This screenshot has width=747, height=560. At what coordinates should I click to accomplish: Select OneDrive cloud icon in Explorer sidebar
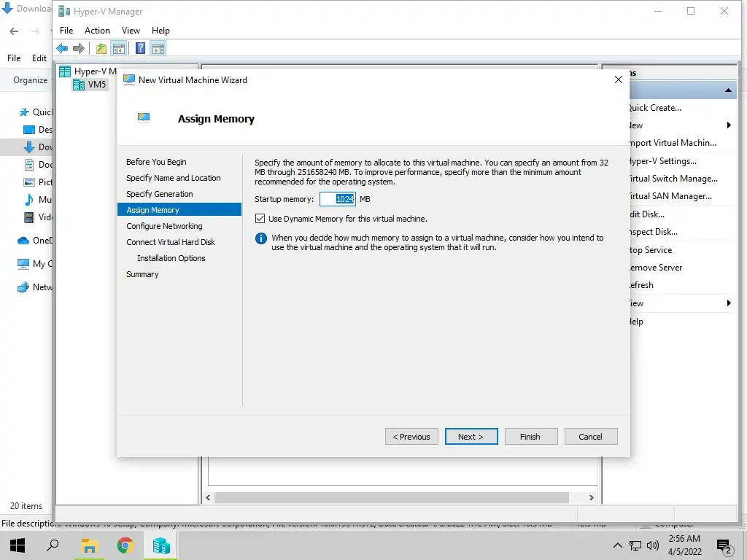click(x=23, y=241)
